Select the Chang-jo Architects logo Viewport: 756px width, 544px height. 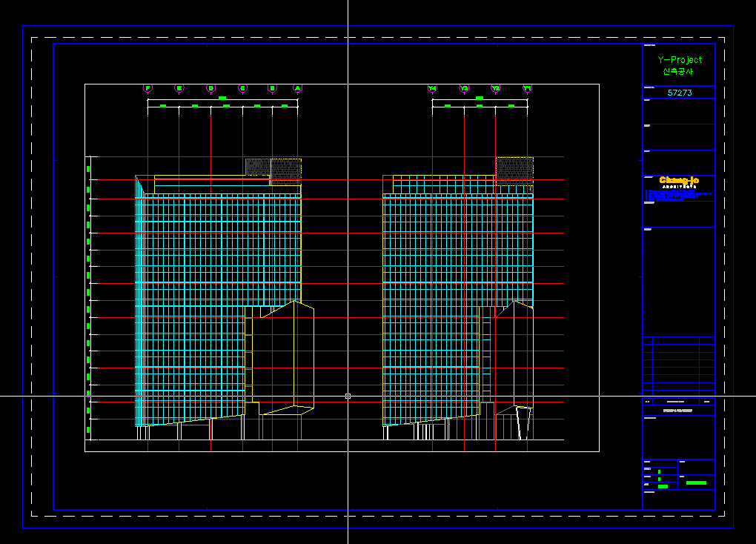678,182
